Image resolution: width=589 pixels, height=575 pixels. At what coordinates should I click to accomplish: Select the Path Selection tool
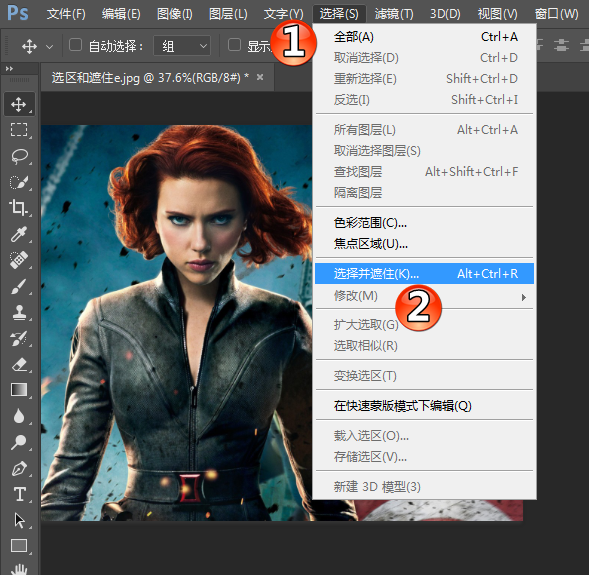19,521
